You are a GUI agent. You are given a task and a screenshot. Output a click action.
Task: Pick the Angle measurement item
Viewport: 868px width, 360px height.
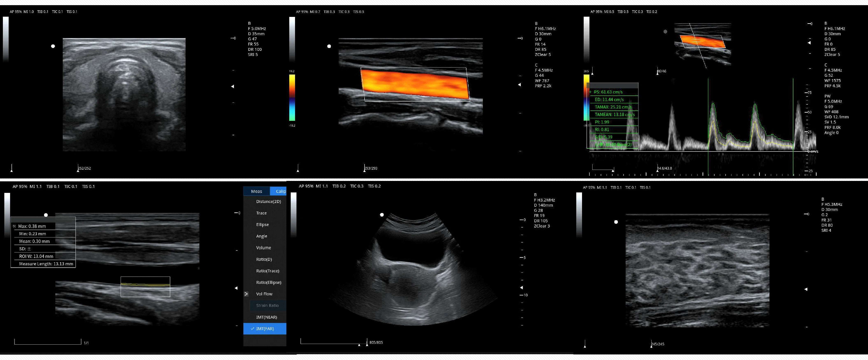point(261,236)
